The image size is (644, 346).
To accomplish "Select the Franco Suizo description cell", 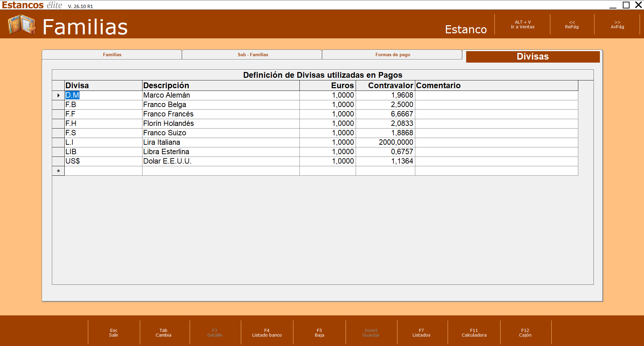I will 221,133.
